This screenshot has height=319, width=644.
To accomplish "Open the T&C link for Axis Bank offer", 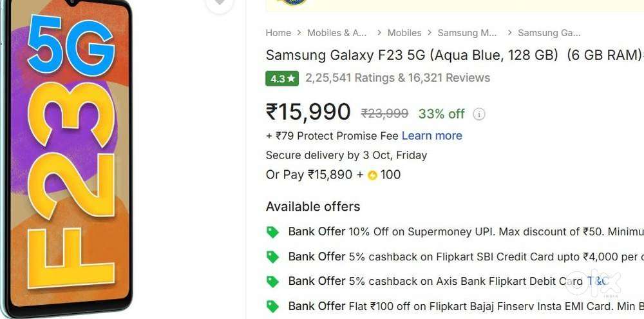I will click(597, 282).
